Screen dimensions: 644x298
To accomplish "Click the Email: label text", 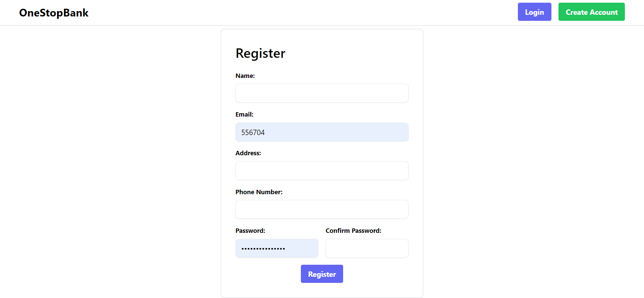I will 244,114.
